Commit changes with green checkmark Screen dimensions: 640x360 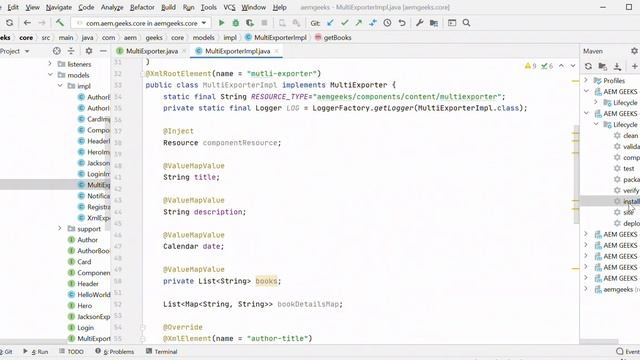(x=344, y=23)
